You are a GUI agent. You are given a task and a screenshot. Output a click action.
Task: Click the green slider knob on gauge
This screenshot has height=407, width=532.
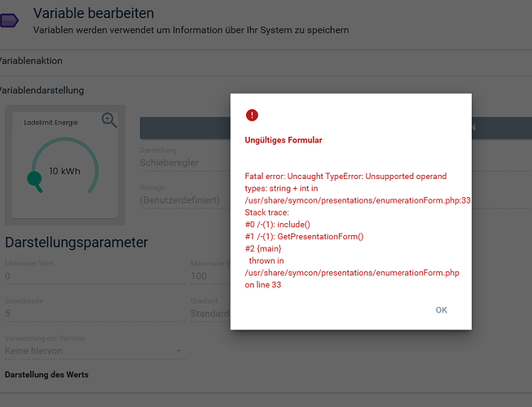pos(34,178)
